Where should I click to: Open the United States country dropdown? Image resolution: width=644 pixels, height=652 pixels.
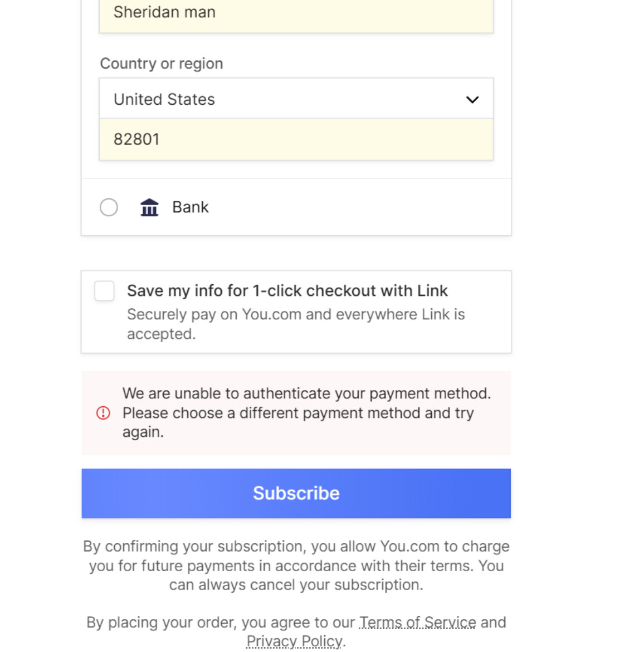coord(295,99)
